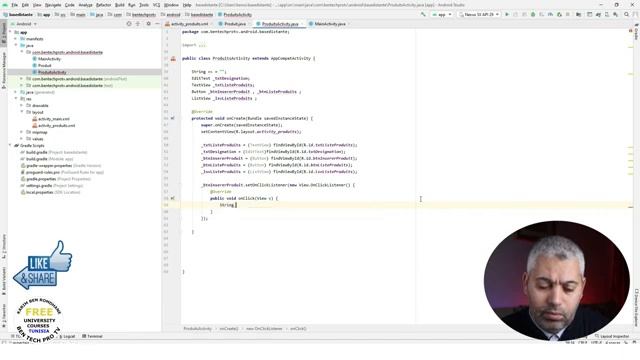Open the Refactor menu
The image size is (640, 360).
(x=103, y=5)
